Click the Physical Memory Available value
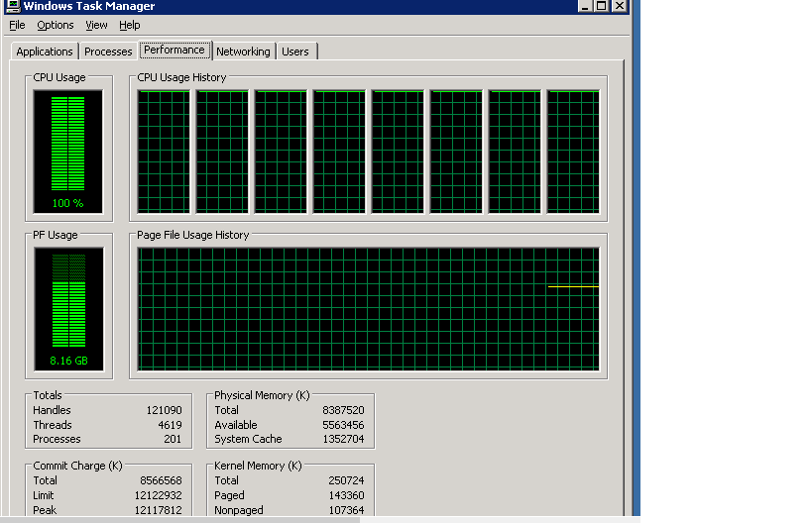 click(344, 425)
